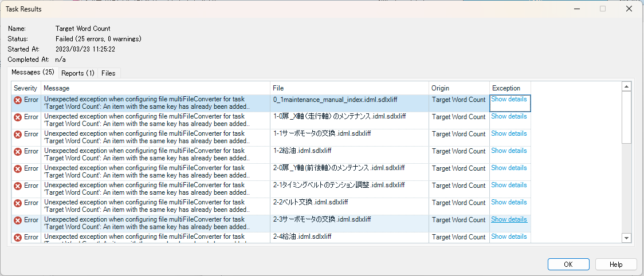Sort by the Severity column header
The height and width of the screenshot is (276, 644).
coord(26,88)
